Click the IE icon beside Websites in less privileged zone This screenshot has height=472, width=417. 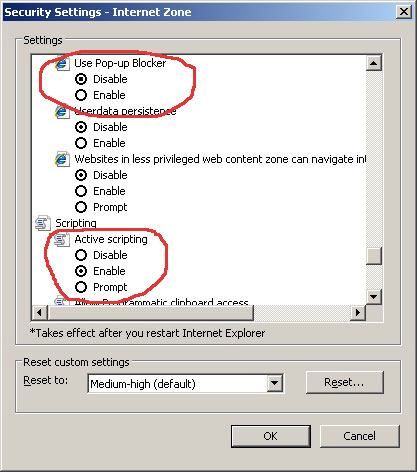point(62,159)
